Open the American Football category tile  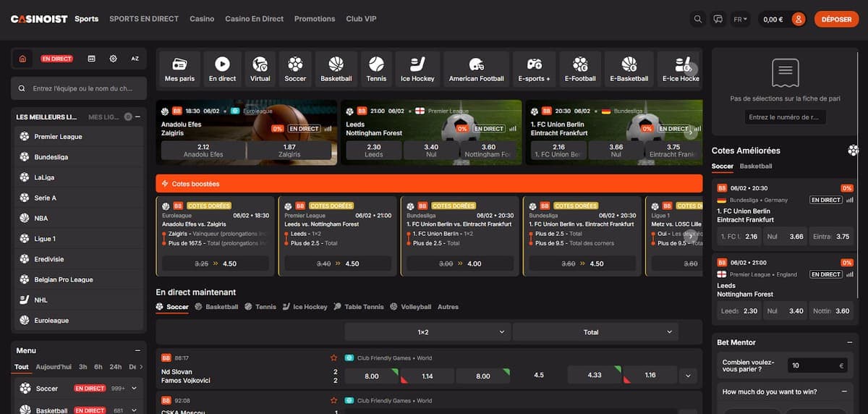tap(477, 69)
